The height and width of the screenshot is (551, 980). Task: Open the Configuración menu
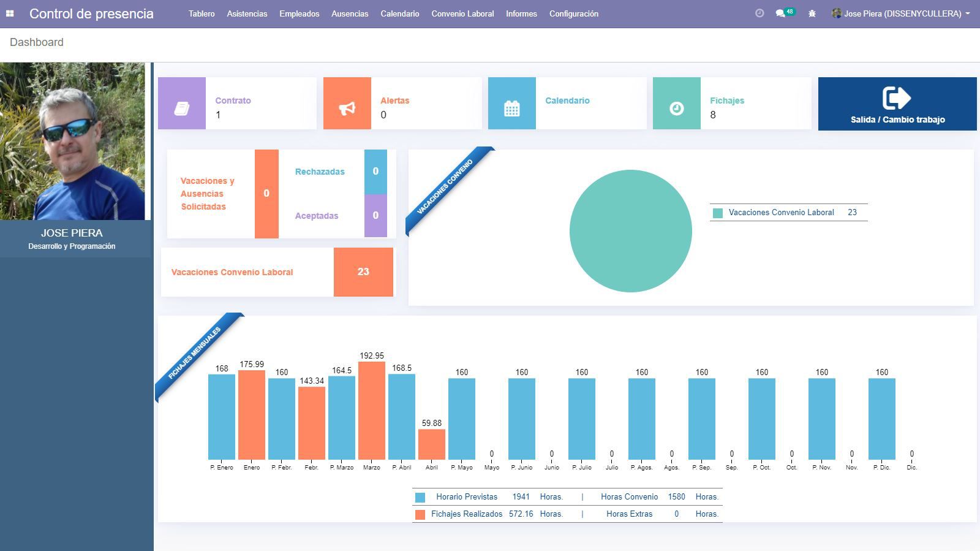coord(573,13)
